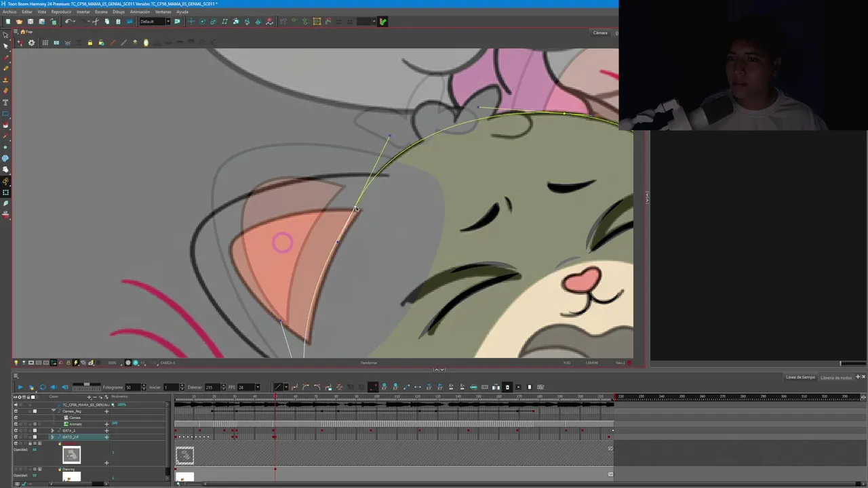This screenshot has height=488, width=868.
Task: Open the Animación menu
Action: 140,12
